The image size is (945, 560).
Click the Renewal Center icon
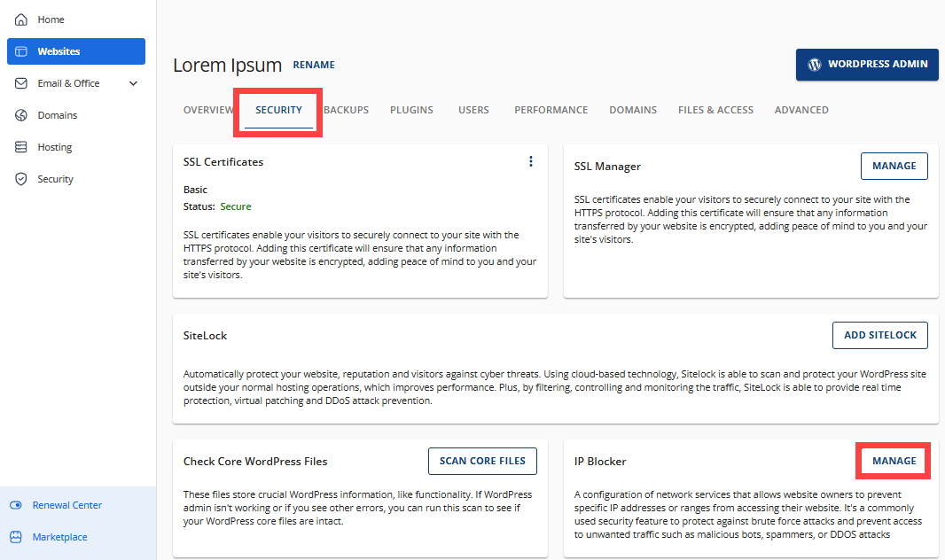tap(16, 505)
